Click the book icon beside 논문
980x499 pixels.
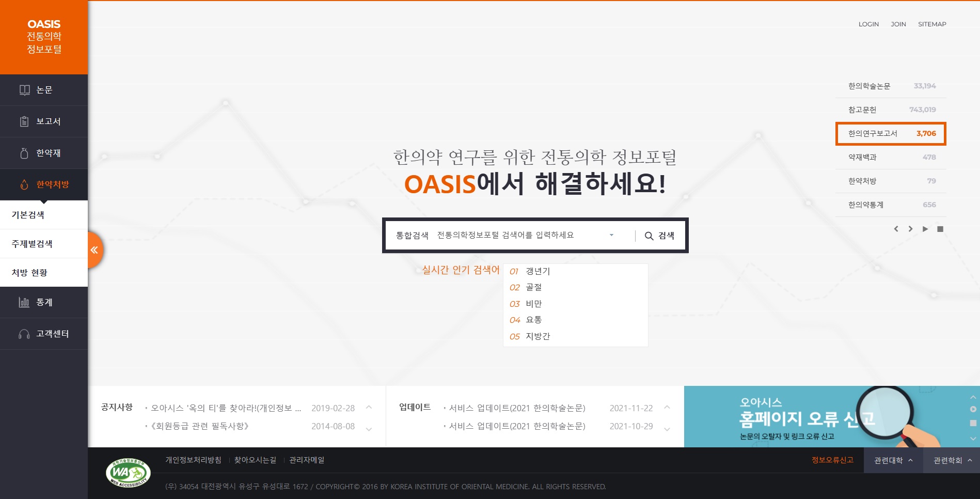pyautogui.click(x=24, y=90)
